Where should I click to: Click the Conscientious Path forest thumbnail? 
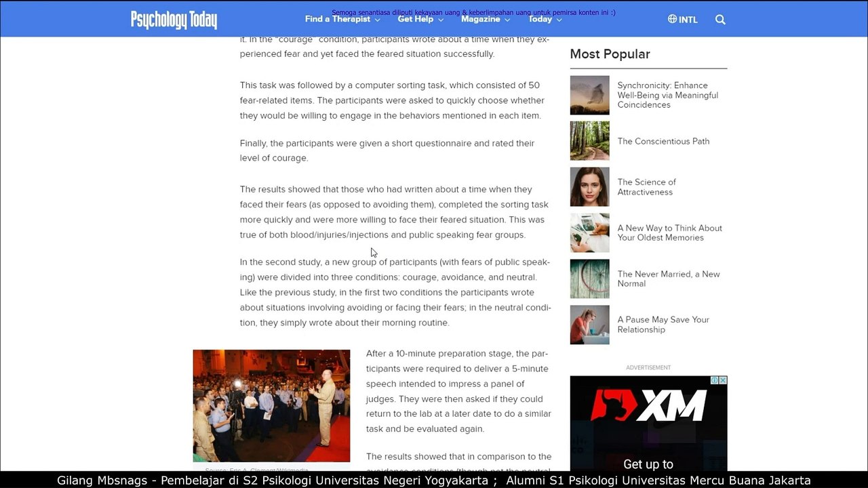[x=589, y=141]
